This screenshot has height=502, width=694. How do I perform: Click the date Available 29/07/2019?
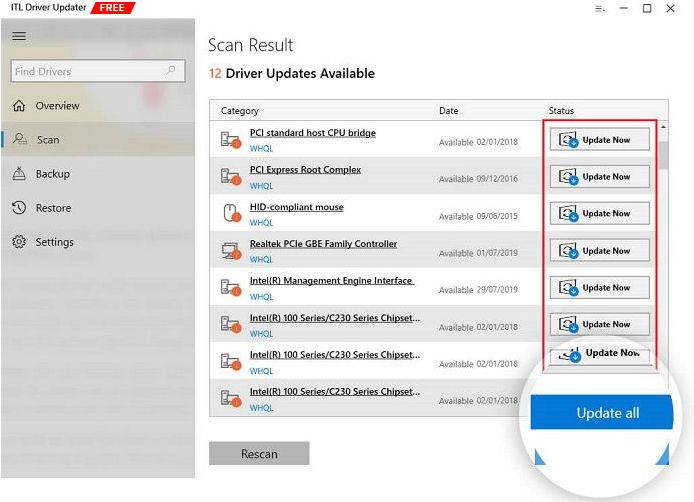coord(478,290)
